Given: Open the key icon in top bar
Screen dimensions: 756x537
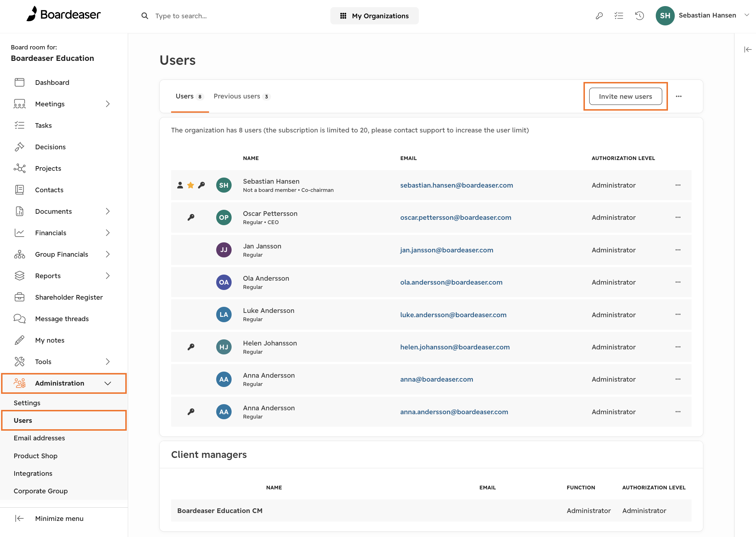Looking at the screenshot, I should point(599,16).
